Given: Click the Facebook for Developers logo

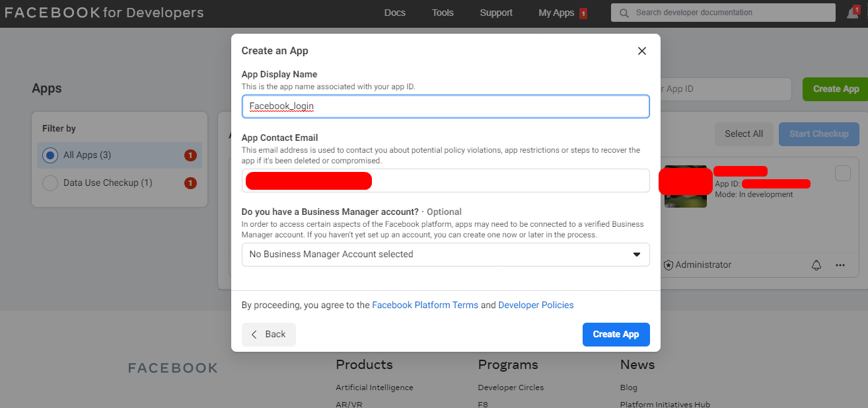Looking at the screenshot, I should 102,12.
